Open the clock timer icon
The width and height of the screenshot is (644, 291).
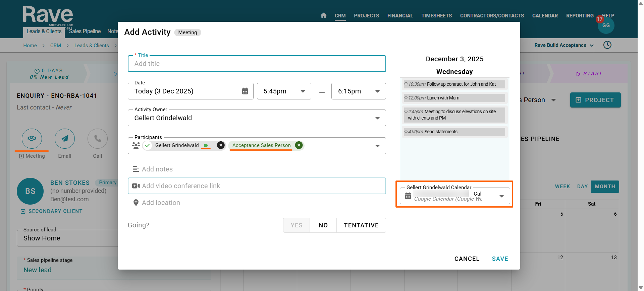(607, 45)
